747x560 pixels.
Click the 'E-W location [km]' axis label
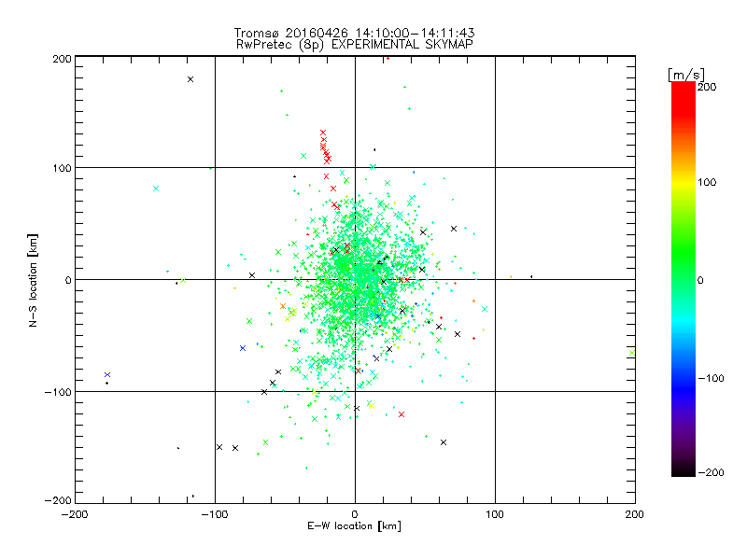click(x=354, y=525)
